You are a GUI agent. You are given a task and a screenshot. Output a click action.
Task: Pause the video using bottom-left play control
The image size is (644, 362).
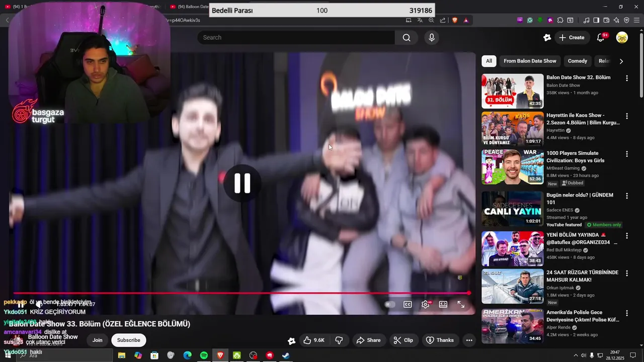(21, 304)
